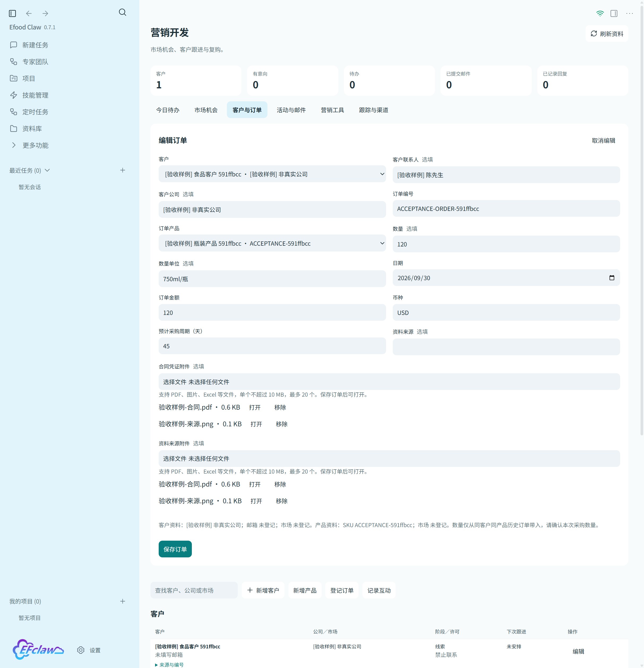Open 验收样例-合同.pdf under 合同凭证附件
This screenshot has height=668, width=644.
pyautogui.click(x=255, y=407)
